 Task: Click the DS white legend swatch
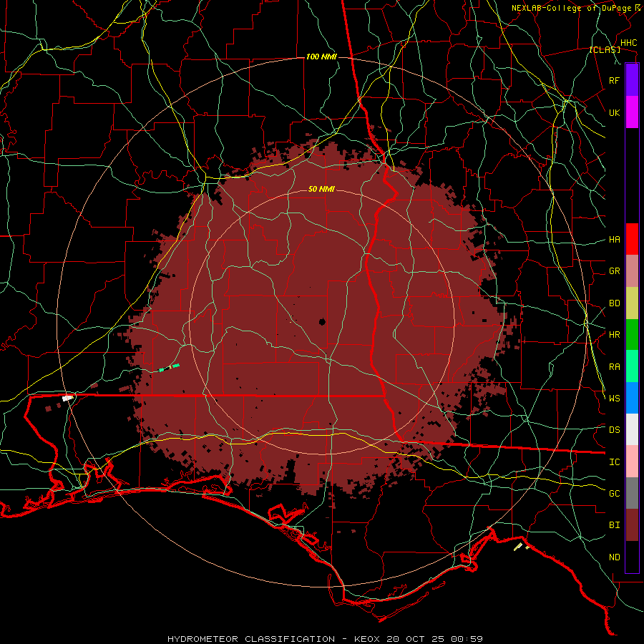point(632,429)
